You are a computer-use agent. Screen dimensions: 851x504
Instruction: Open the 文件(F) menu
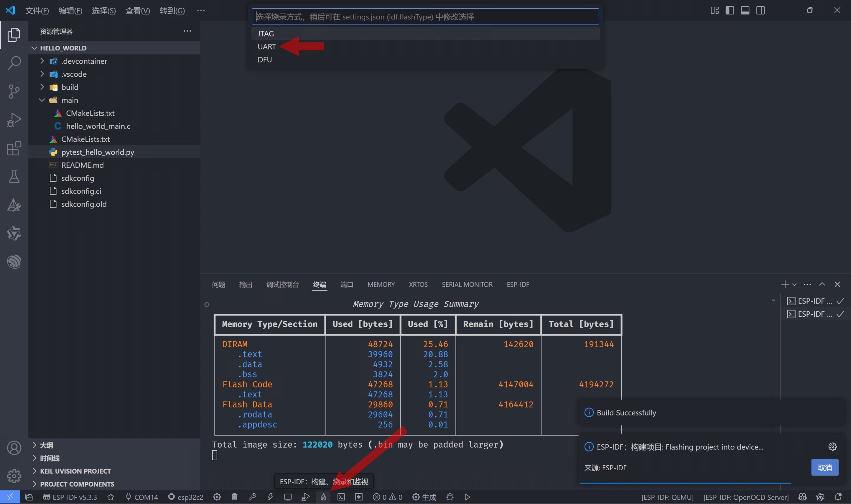tap(37, 11)
